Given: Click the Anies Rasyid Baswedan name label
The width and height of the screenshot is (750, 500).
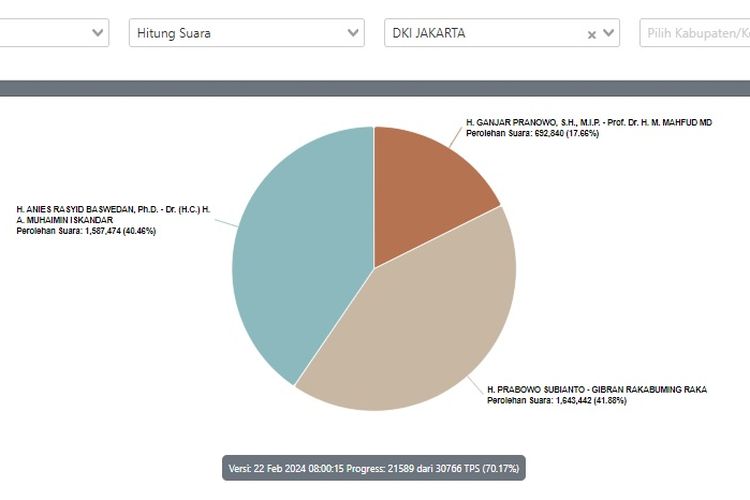Looking at the screenshot, I should [114, 209].
